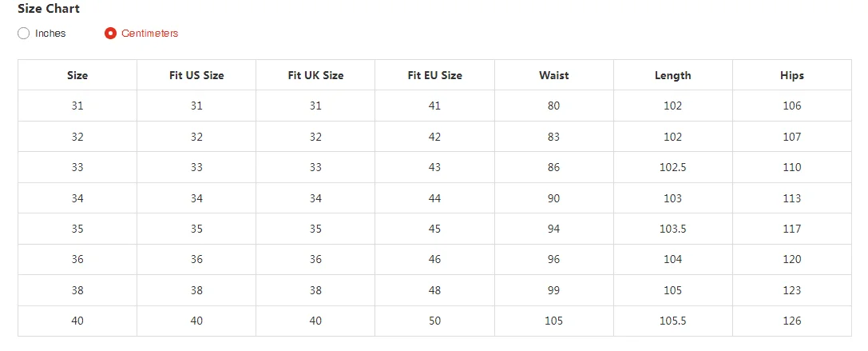Screen dimensions: 868x351
Task: Click the Size Chart heading
Action: click(49, 9)
